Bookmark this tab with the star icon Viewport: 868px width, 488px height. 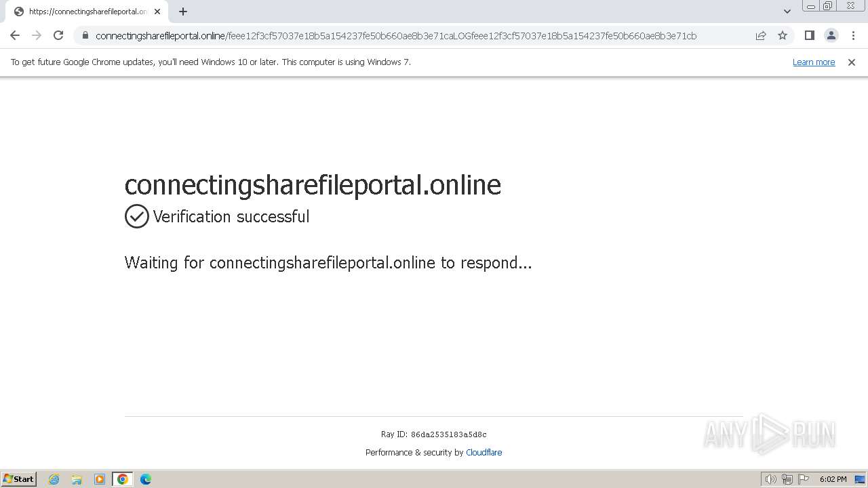click(x=783, y=35)
